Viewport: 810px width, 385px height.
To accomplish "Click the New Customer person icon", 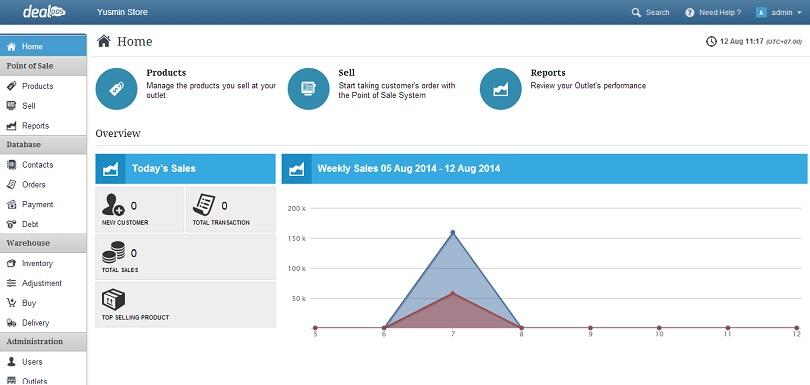I will click(113, 205).
